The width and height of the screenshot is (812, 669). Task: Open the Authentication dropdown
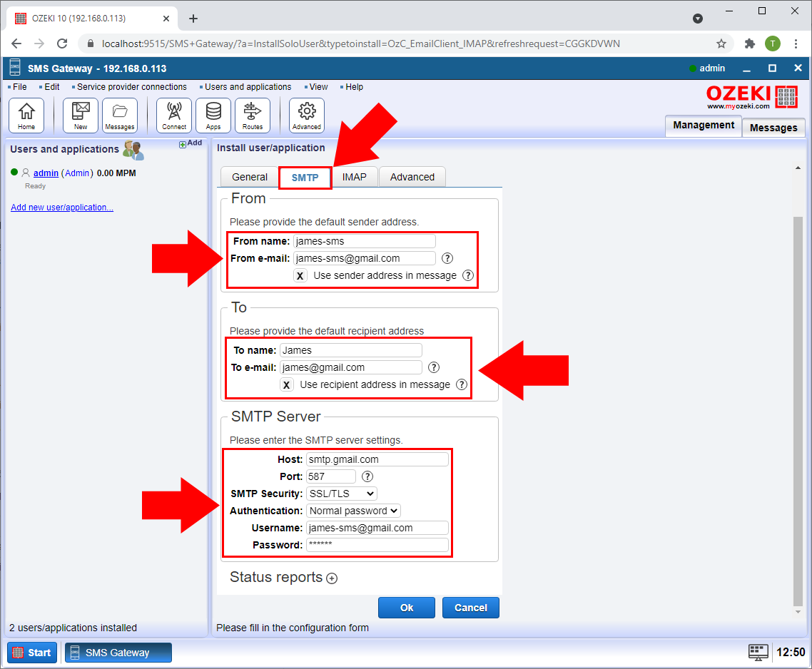tap(354, 511)
